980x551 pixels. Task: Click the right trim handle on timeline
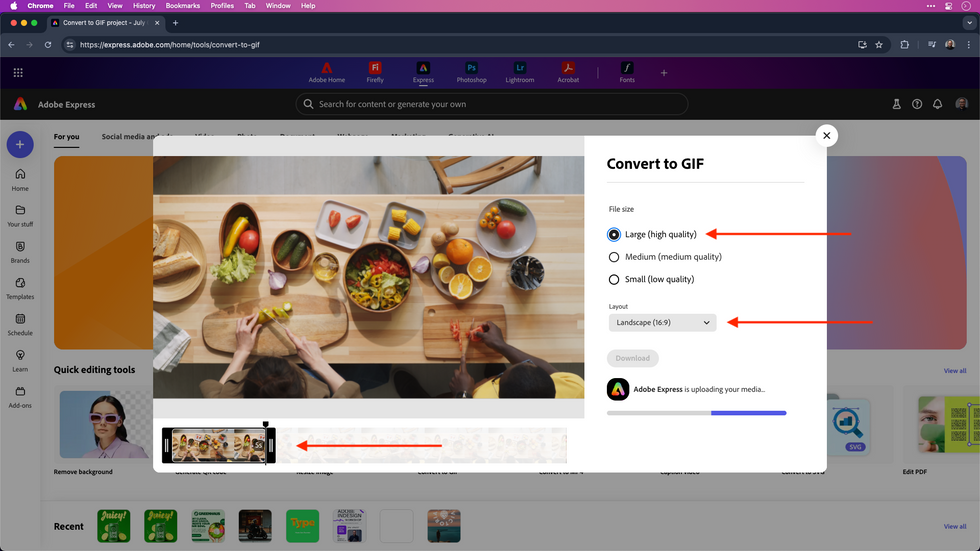click(271, 445)
